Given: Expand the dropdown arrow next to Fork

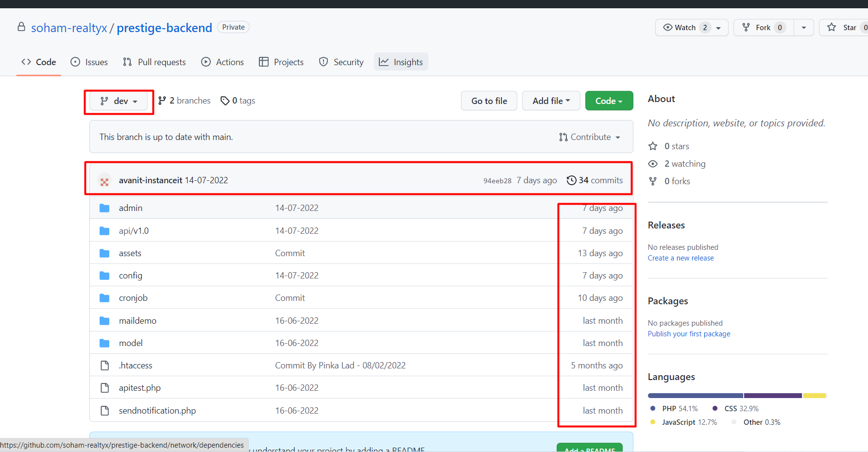Looking at the screenshot, I should click(x=804, y=28).
